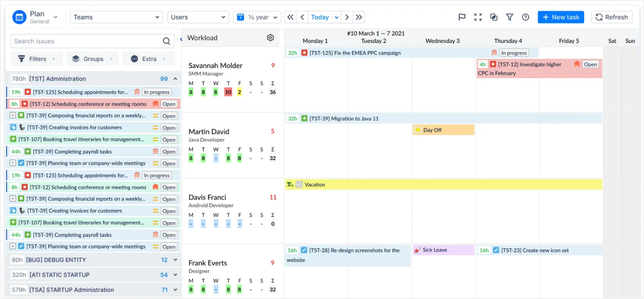This screenshot has height=299, width=644.
Task: Open help via the question mark icon
Action: pyautogui.click(x=525, y=17)
